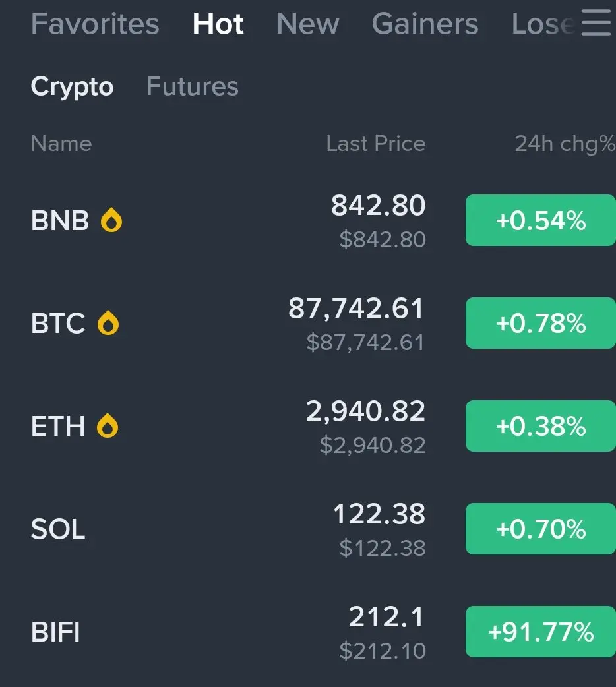Select the Crypto sub-tab
The height and width of the screenshot is (687, 616).
pyautogui.click(x=73, y=86)
